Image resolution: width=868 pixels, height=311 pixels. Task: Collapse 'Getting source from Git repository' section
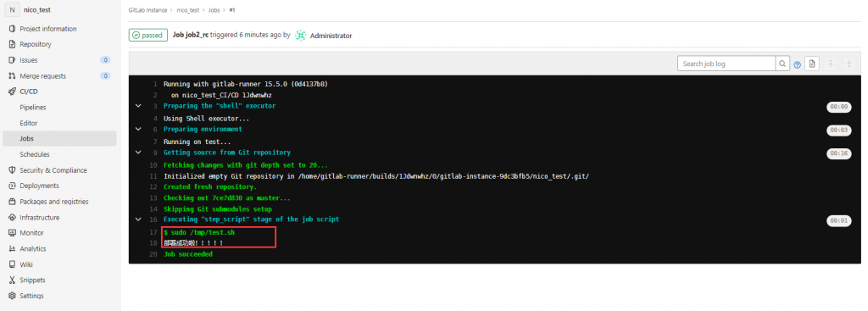click(138, 153)
